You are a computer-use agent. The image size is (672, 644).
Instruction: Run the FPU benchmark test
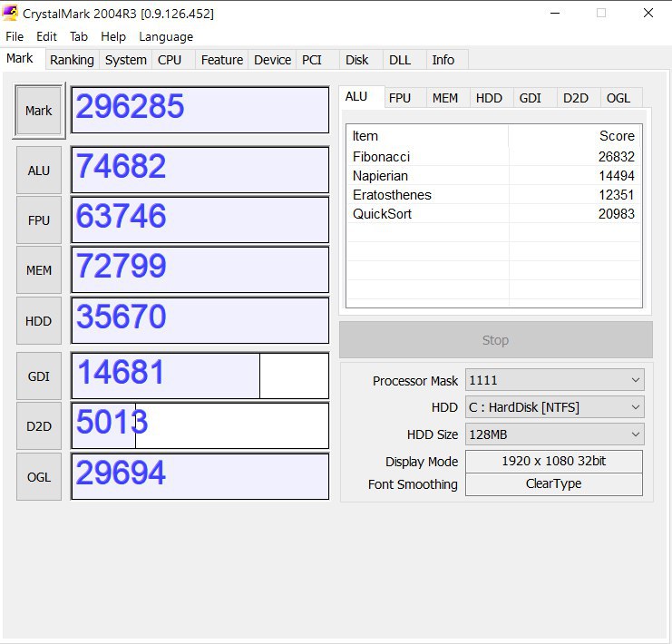point(39,220)
